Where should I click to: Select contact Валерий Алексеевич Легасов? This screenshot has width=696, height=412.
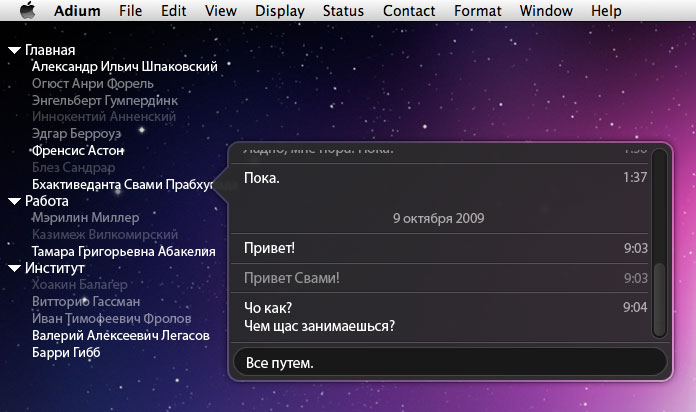(120, 336)
